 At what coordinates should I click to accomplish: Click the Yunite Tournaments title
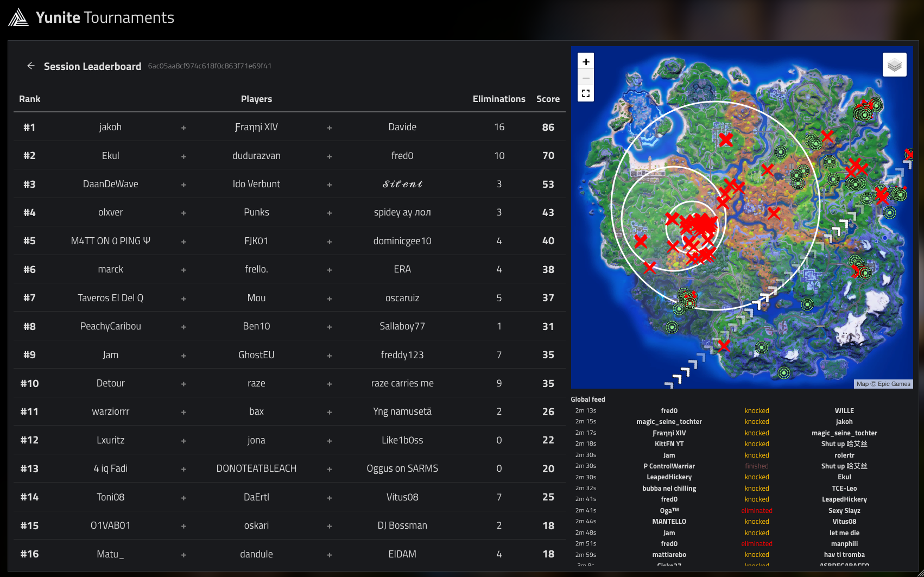coord(105,17)
